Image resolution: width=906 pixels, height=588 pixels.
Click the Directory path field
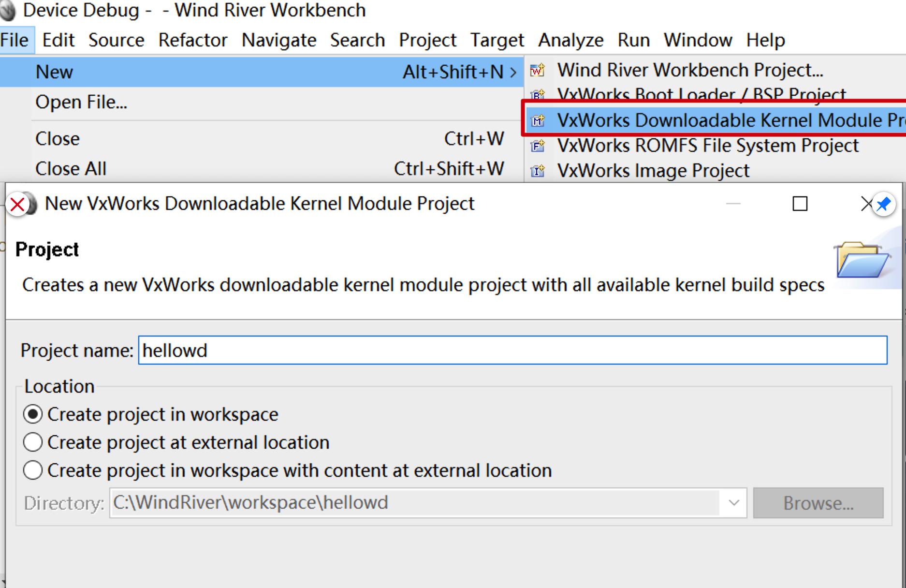pyautogui.click(x=416, y=503)
